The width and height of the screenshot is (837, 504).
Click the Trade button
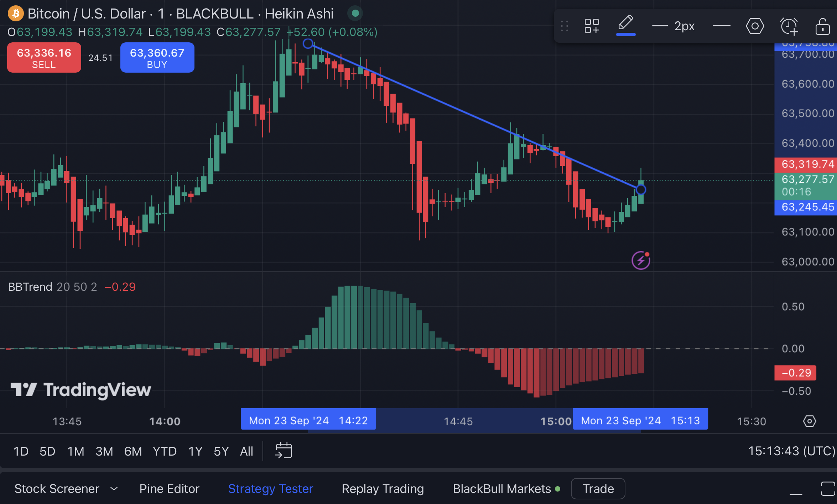[598, 489]
